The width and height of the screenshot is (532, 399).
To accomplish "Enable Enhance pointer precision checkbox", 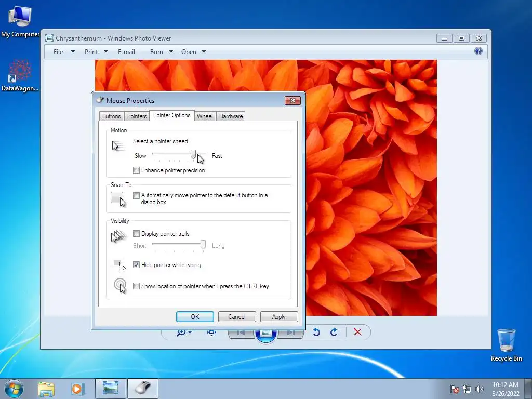I will 137,170.
